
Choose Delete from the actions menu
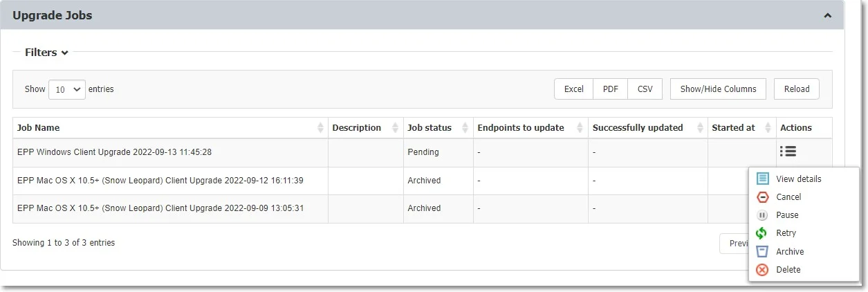coord(788,270)
